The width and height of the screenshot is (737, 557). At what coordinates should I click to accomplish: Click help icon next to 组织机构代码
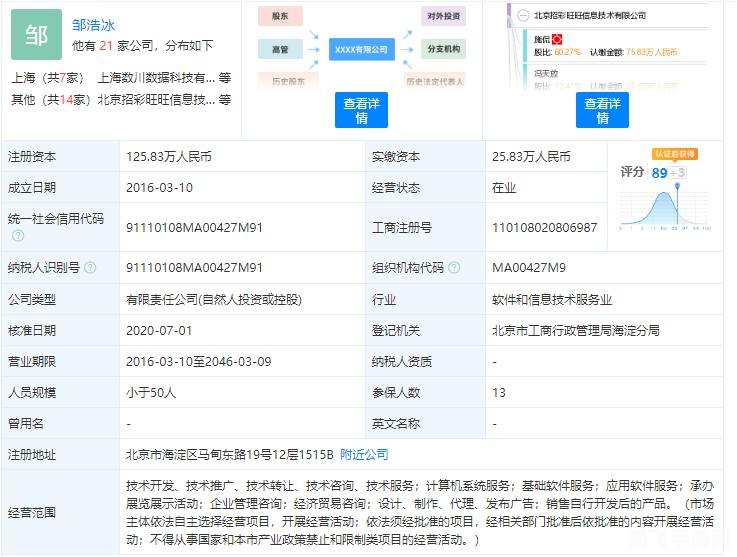[x=454, y=267]
